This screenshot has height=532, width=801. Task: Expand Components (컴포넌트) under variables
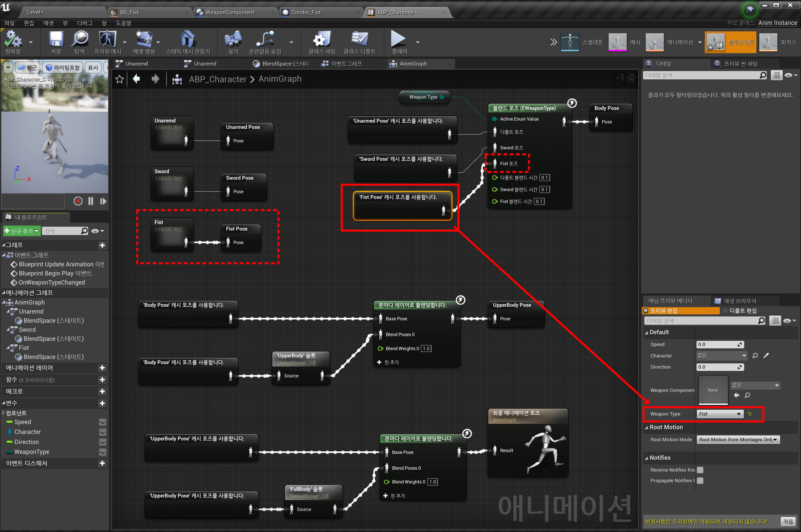[x=4, y=413]
